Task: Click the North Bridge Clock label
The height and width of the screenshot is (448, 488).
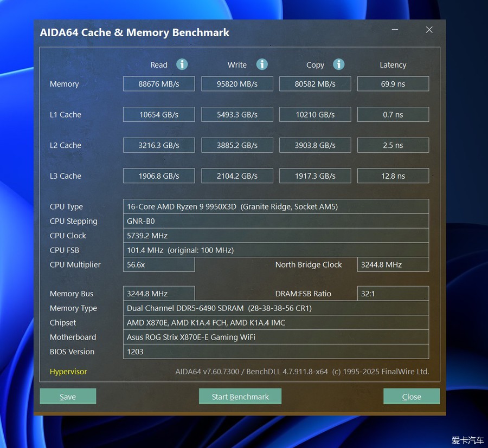Action: click(x=309, y=264)
